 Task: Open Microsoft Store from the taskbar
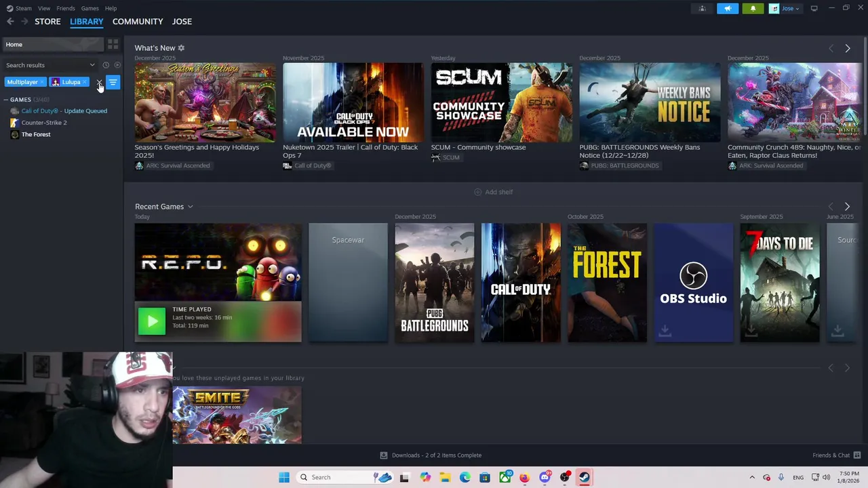(x=485, y=477)
